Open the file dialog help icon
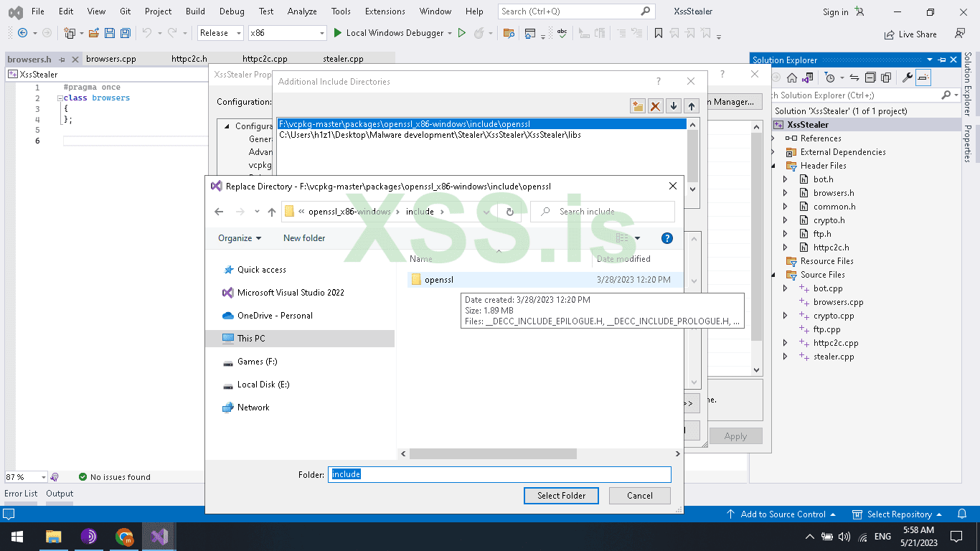 666,238
